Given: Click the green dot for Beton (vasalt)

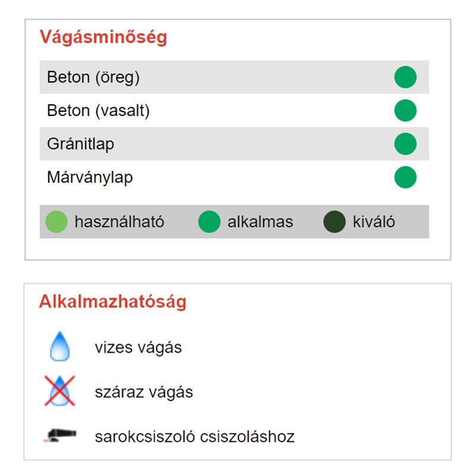Looking at the screenshot, I should pos(405,111).
